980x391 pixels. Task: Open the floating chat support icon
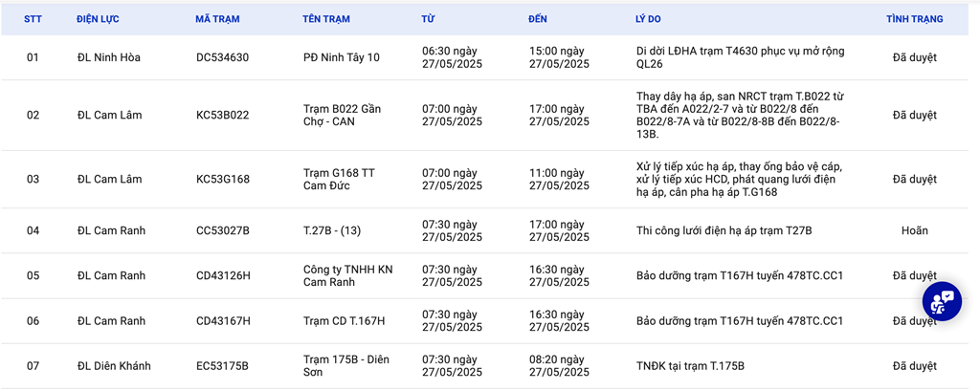point(942,302)
